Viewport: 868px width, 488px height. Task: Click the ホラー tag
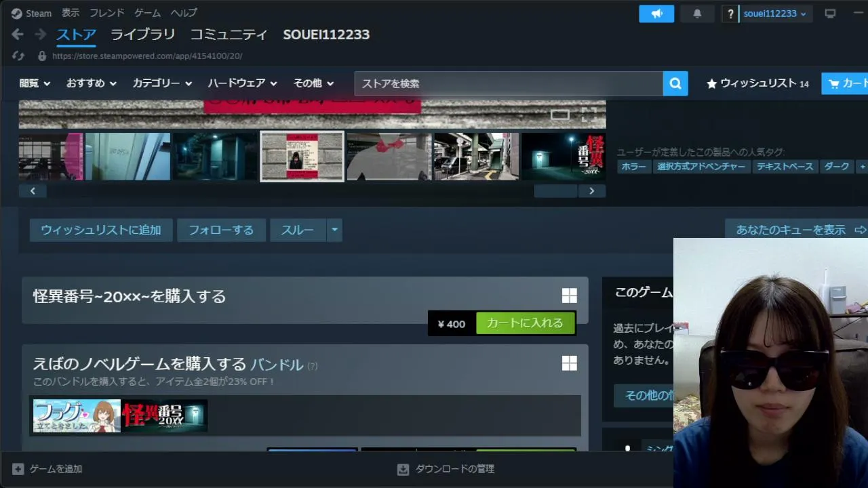[x=634, y=166]
